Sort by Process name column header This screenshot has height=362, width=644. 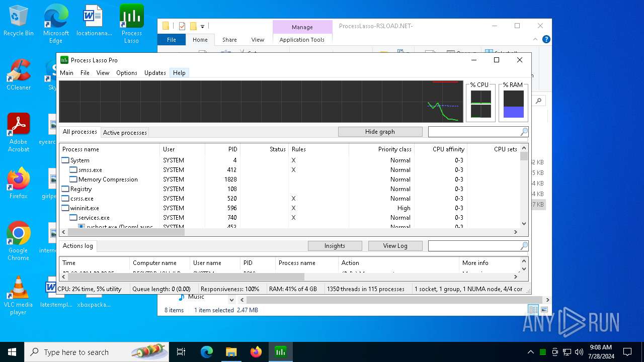(x=110, y=149)
